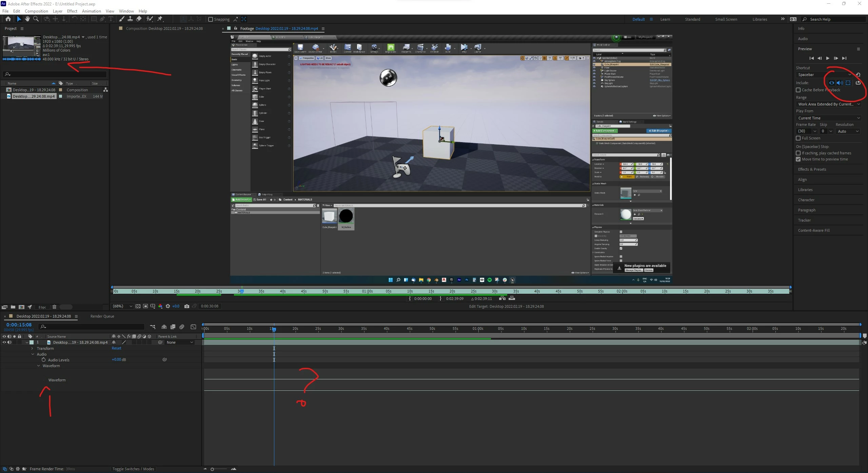Select the Eraser tool
Screen dimensions: 868x473
(x=139, y=19)
